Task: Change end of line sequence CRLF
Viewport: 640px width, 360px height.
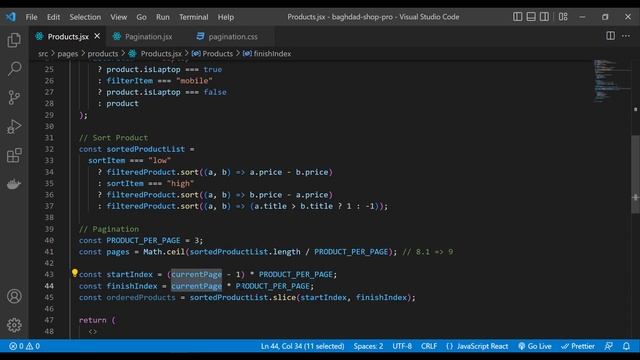Action: (x=429, y=346)
